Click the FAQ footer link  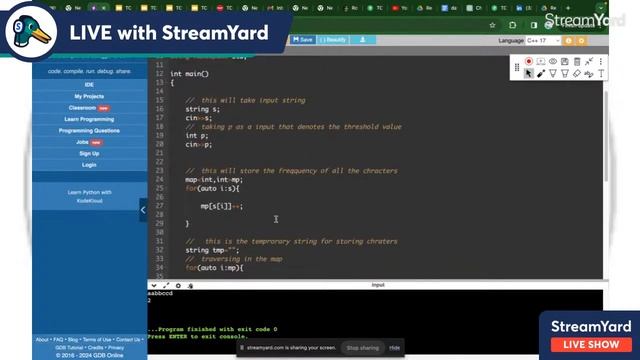coord(58,340)
